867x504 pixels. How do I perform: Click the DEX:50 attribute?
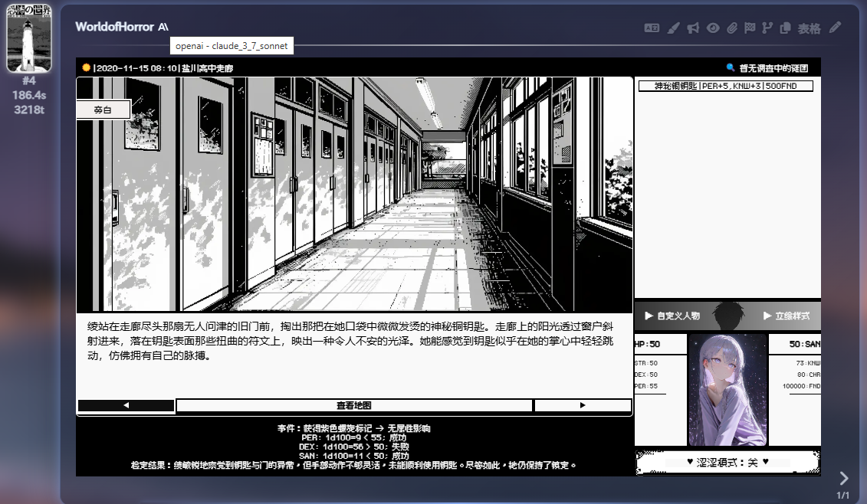pos(645,374)
